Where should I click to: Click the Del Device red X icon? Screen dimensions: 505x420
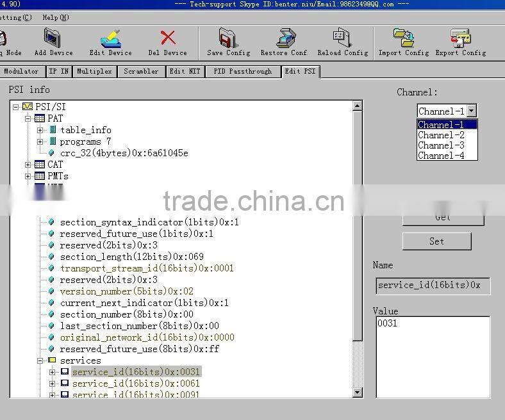click(168, 39)
